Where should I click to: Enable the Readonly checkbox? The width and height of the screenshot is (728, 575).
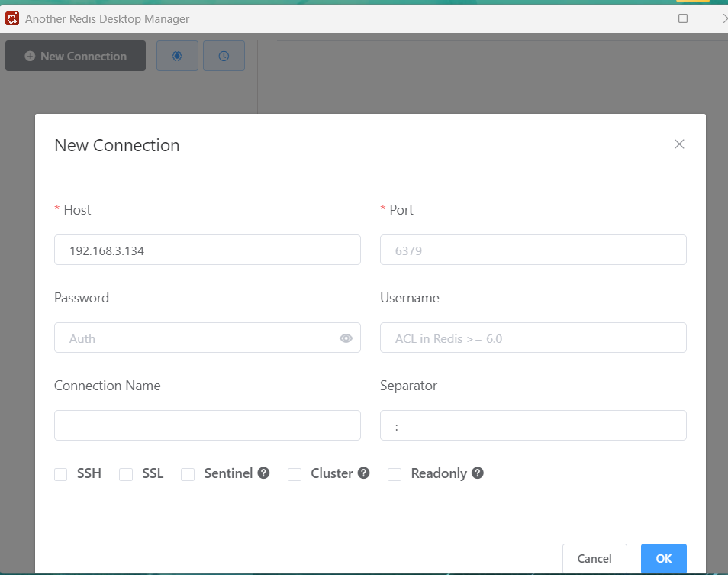(395, 474)
